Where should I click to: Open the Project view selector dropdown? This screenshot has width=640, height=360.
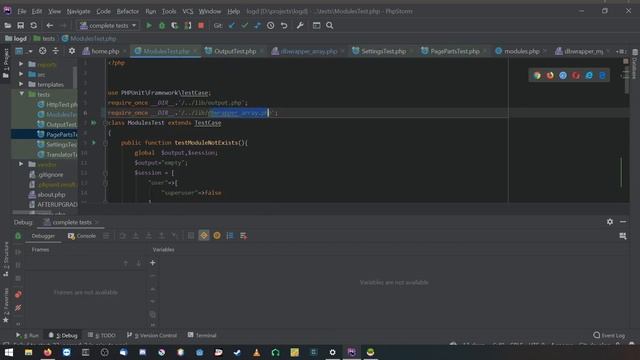pos(24,51)
